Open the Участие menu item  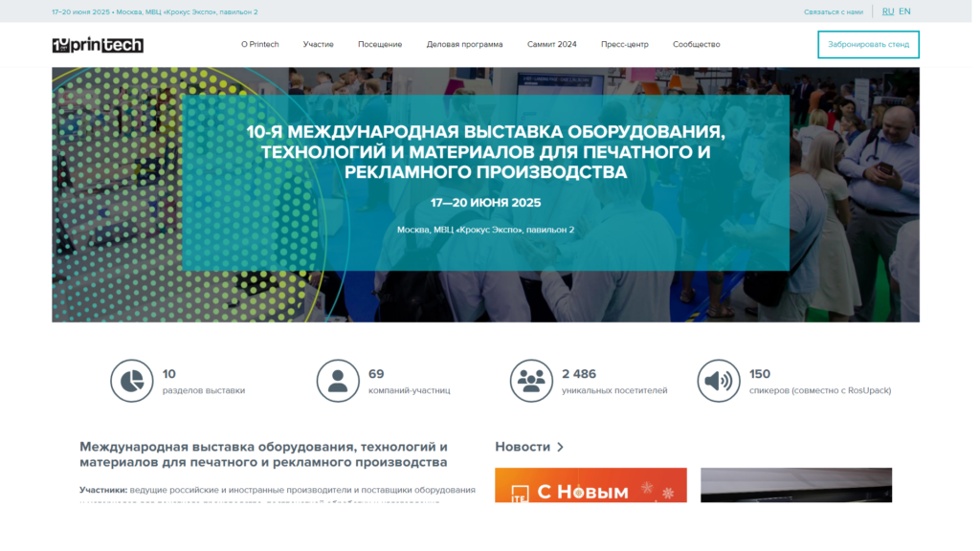click(x=319, y=45)
